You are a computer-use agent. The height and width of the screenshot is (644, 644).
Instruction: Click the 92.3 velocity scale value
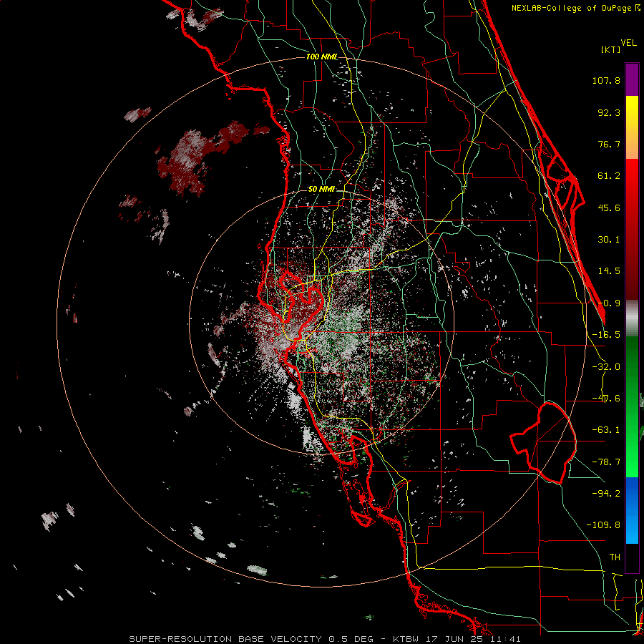[609, 112]
